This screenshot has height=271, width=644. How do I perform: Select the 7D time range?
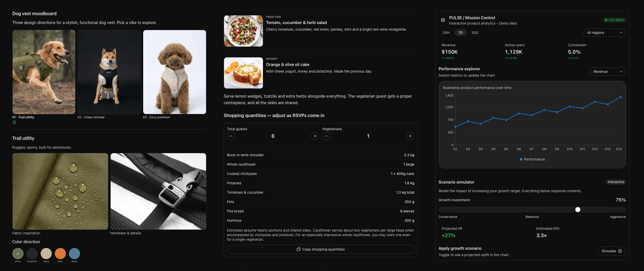coord(460,33)
